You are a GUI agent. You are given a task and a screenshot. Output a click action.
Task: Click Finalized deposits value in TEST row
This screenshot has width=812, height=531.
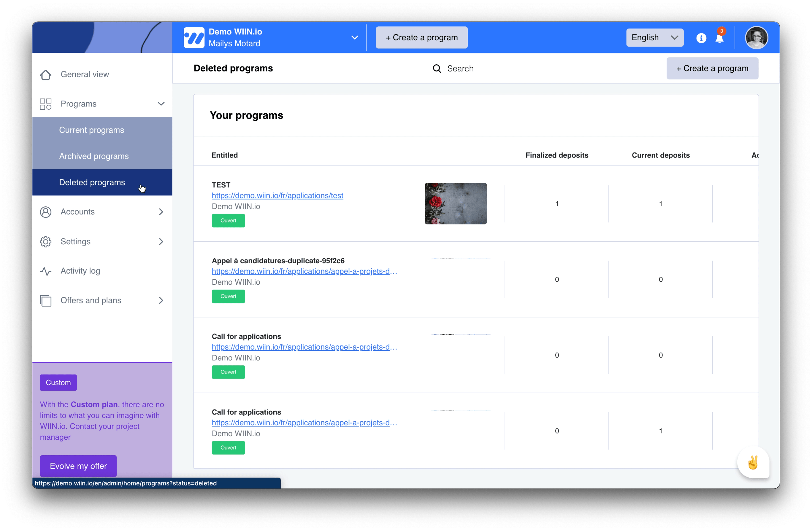pos(557,204)
